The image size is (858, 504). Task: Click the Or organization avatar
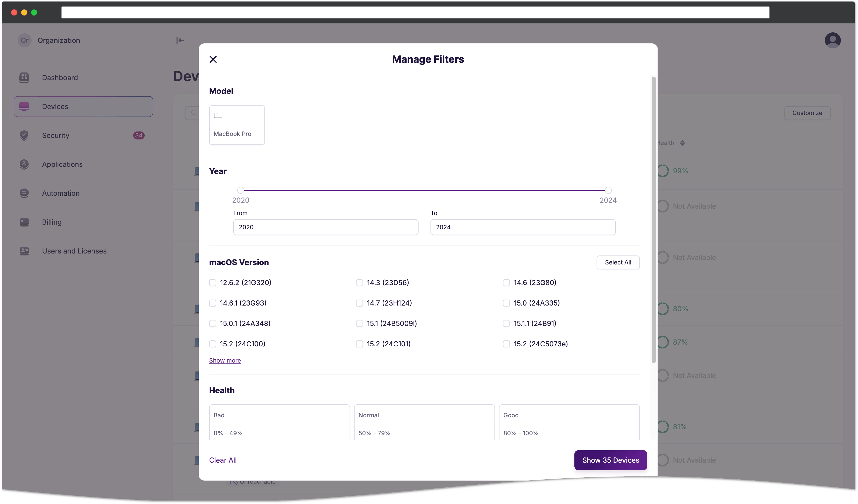click(x=24, y=40)
